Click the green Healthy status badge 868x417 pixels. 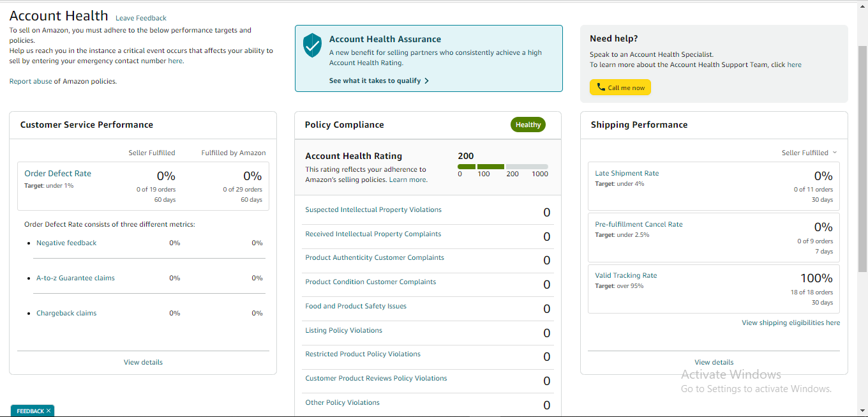(528, 125)
